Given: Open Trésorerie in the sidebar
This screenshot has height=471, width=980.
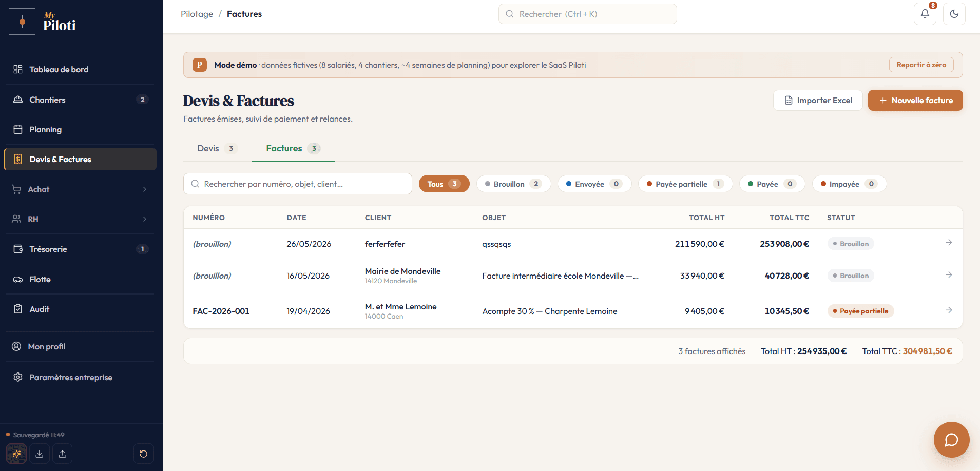Looking at the screenshot, I should coord(80,249).
